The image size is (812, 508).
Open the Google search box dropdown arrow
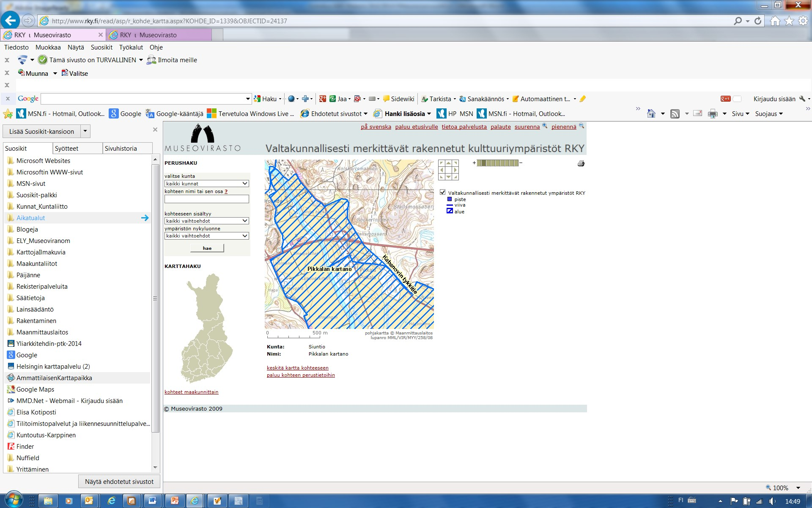pyautogui.click(x=248, y=99)
